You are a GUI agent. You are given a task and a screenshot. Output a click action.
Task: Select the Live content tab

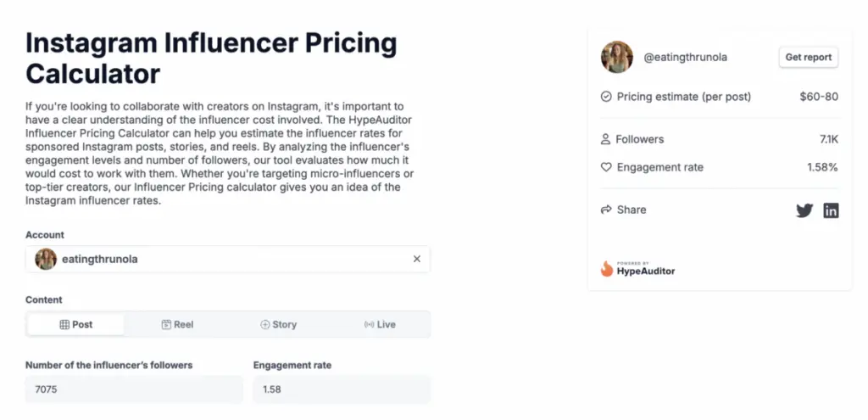379,324
